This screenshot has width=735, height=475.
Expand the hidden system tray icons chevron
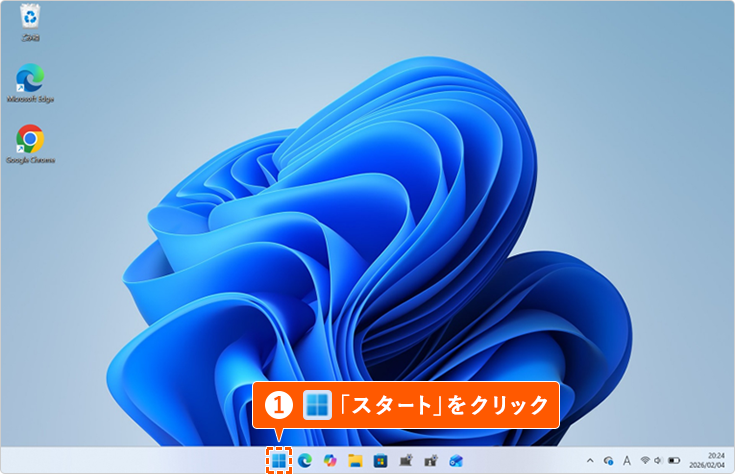(589, 460)
